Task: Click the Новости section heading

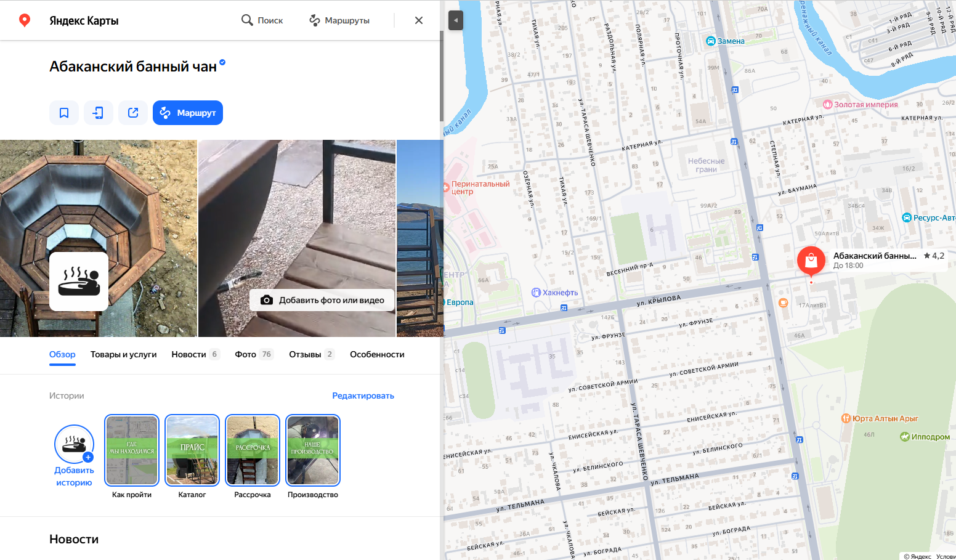Action: click(74, 539)
